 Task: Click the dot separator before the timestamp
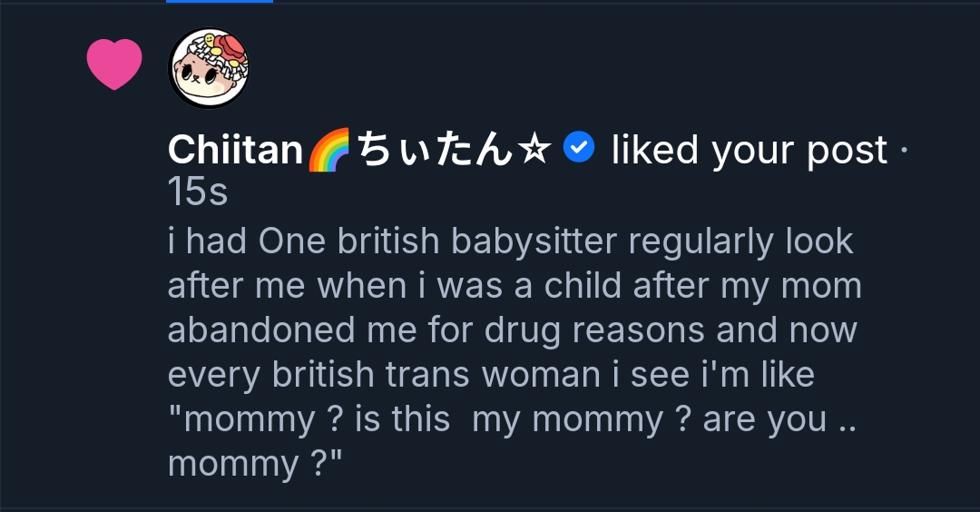(x=904, y=151)
